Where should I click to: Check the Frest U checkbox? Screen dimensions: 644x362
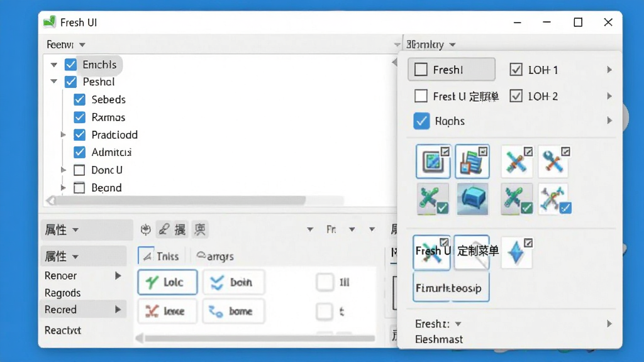pyautogui.click(x=421, y=96)
